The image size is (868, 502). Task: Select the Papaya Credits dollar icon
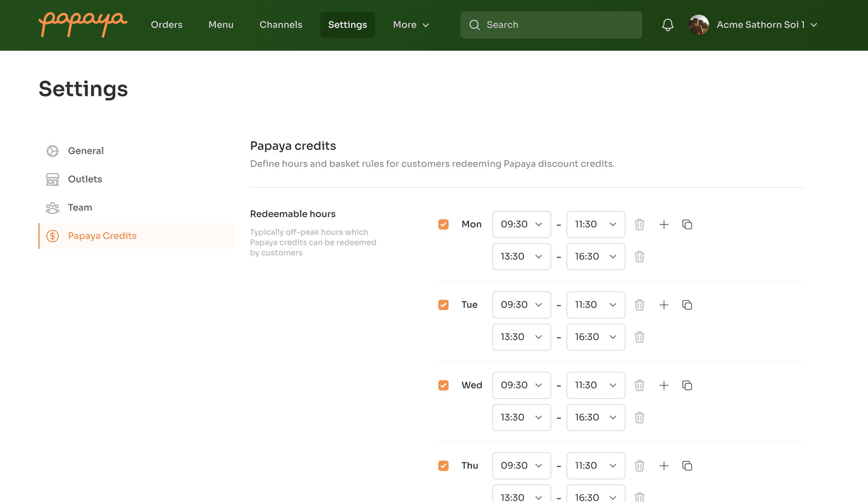pyautogui.click(x=52, y=236)
